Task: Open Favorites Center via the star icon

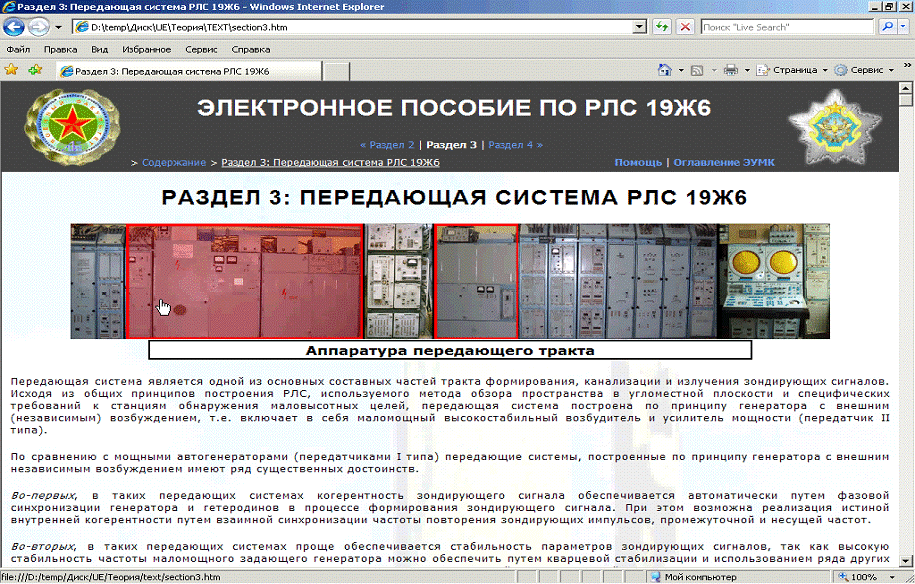Action: pyautogui.click(x=12, y=70)
